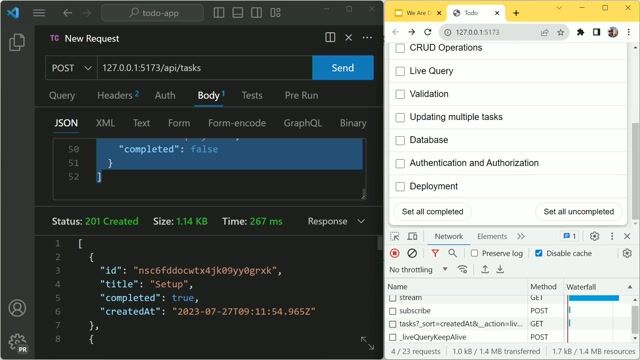
Task: Open Chrome tab search chevron
Action: [559, 8]
